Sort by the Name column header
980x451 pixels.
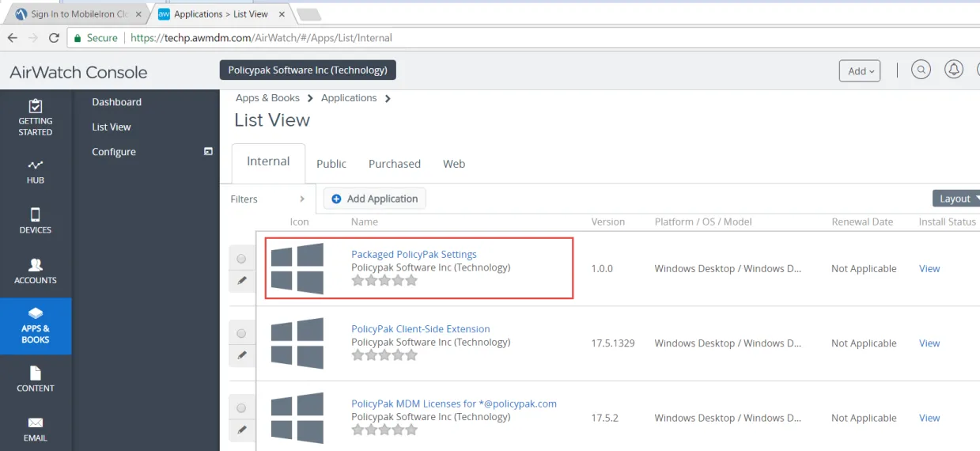(365, 222)
